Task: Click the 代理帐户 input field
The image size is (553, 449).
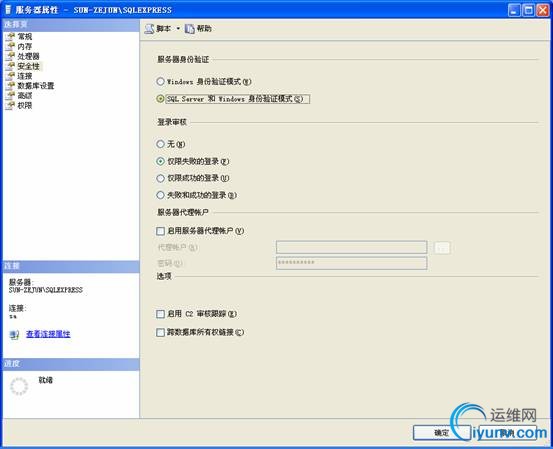Action: [352, 247]
